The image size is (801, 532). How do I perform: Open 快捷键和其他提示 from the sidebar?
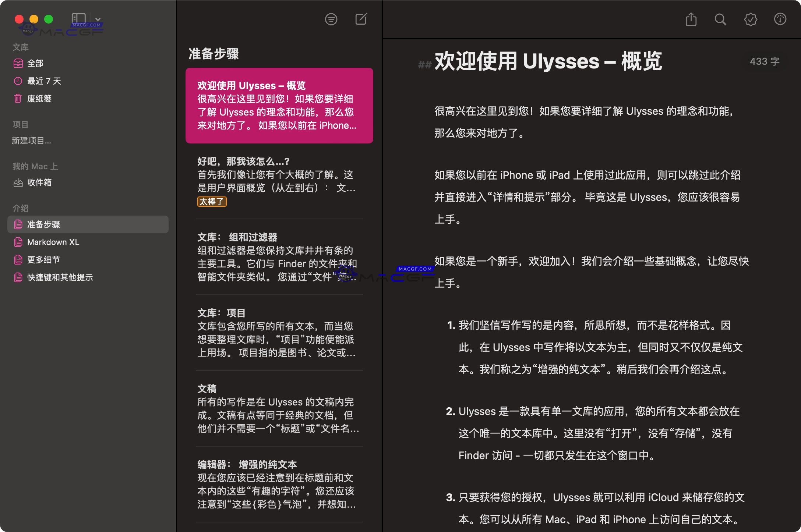(x=60, y=278)
